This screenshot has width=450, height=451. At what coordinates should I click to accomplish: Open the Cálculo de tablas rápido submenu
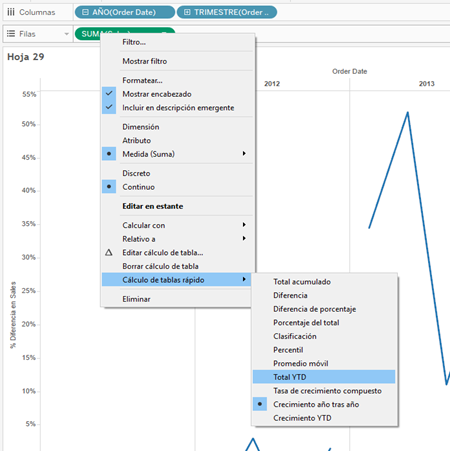tap(177, 280)
